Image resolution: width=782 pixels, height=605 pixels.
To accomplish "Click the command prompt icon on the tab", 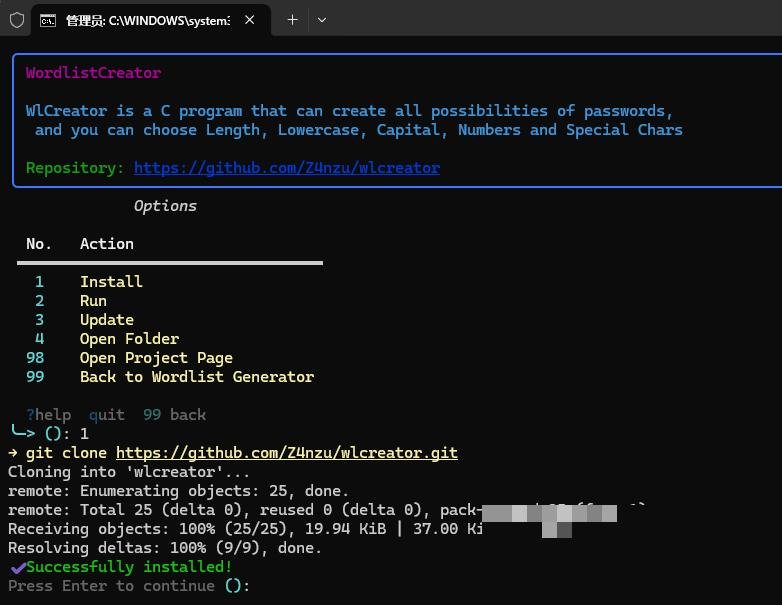I will (x=48, y=20).
